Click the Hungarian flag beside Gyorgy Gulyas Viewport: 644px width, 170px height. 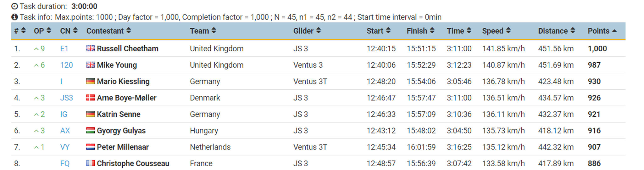[91, 131]
